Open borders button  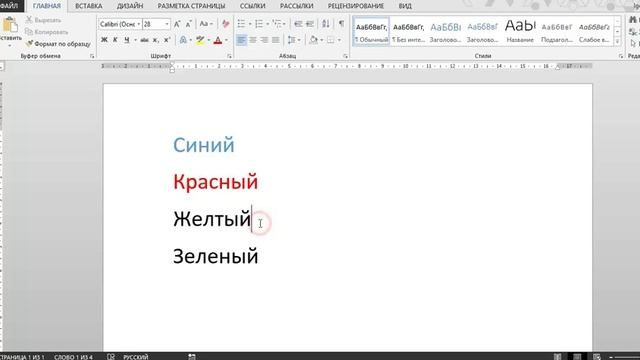click(x=331, y=40)
